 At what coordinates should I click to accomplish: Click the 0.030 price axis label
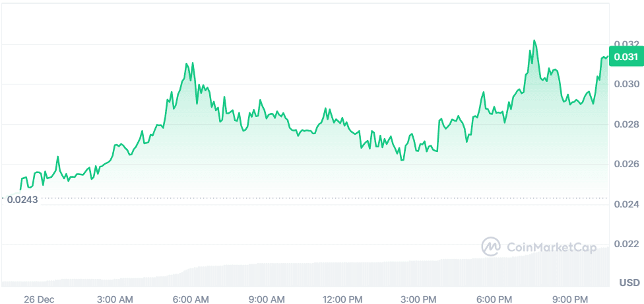click(626, 84)
